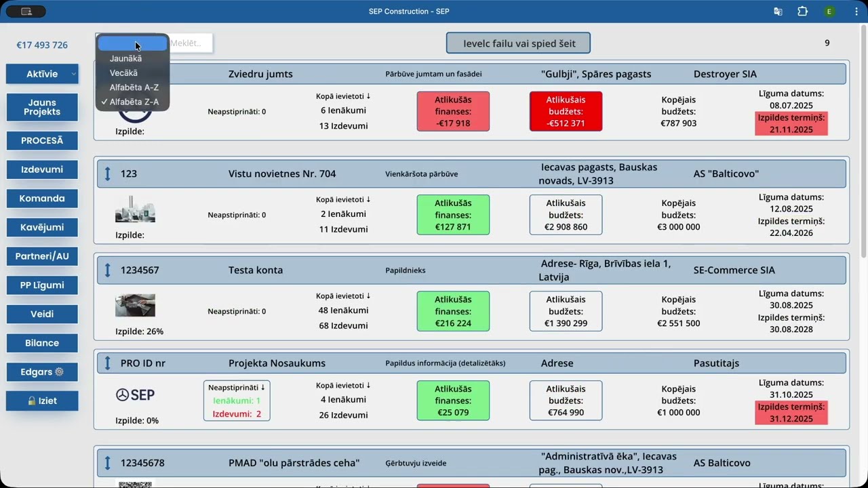
Task: Click 68 Izdevumi in Testa konta row
Action: click(x=343, y=325)
